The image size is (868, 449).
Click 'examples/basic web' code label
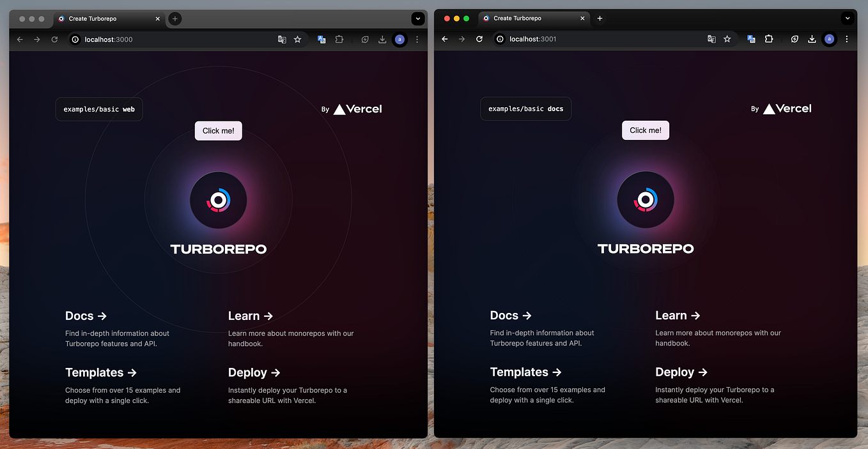tap(99, 109)
